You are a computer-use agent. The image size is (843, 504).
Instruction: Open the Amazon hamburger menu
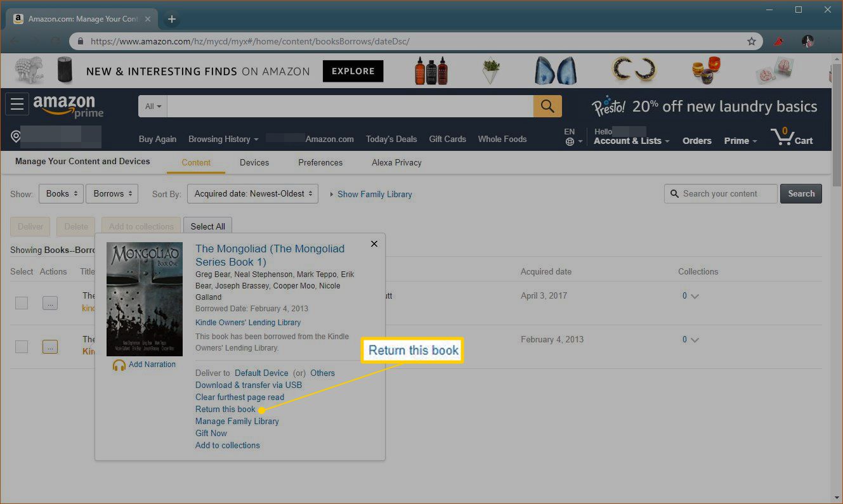tap(17, 104)
